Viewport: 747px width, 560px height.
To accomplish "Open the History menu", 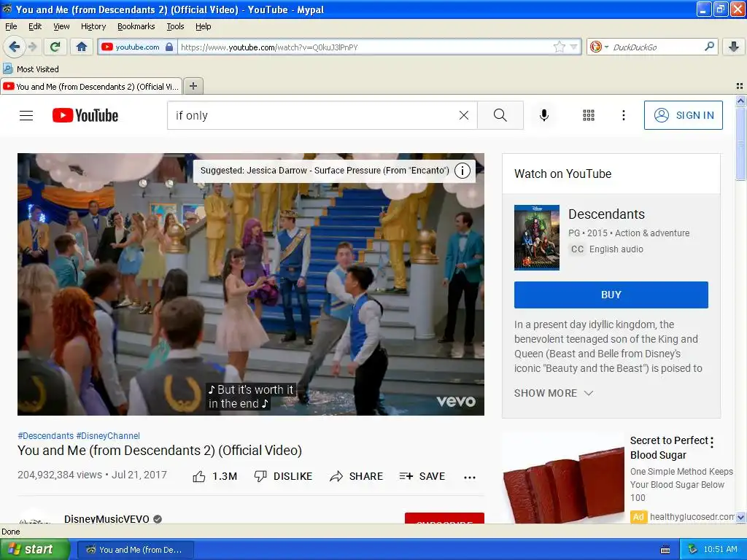I will pyautogui.click(x=93, y=26).
